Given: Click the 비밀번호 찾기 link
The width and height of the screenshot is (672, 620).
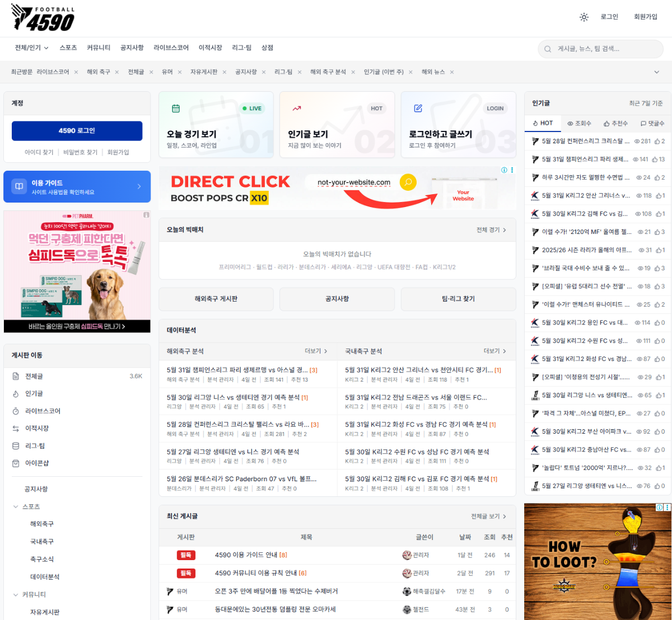Looking at the screenshot, I should coord(81,152).
